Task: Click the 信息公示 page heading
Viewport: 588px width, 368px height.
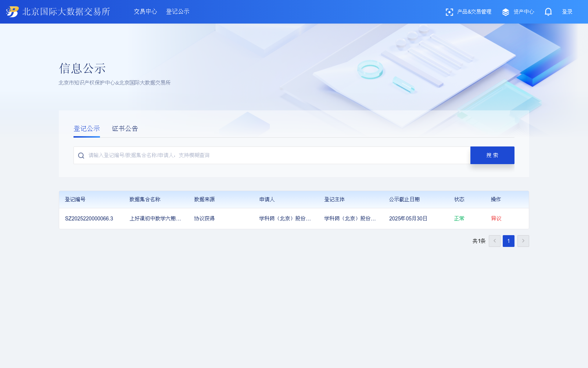Action: (82, 68)
